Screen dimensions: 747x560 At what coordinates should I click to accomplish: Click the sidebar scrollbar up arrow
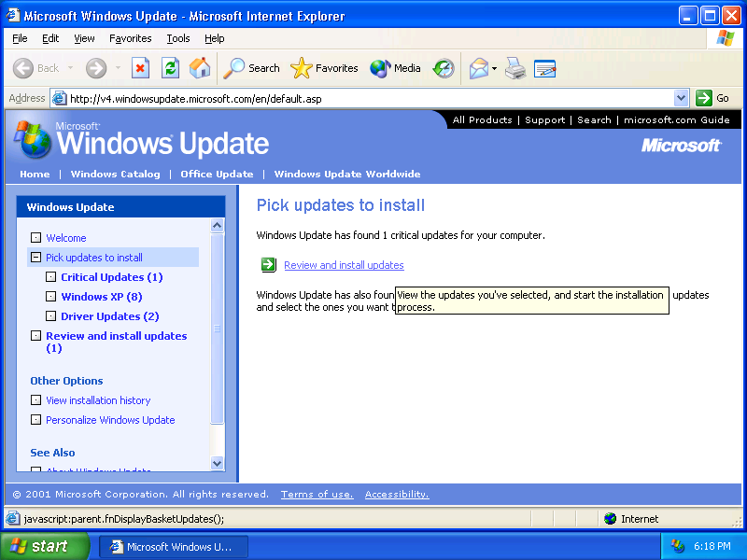point(218,225)
